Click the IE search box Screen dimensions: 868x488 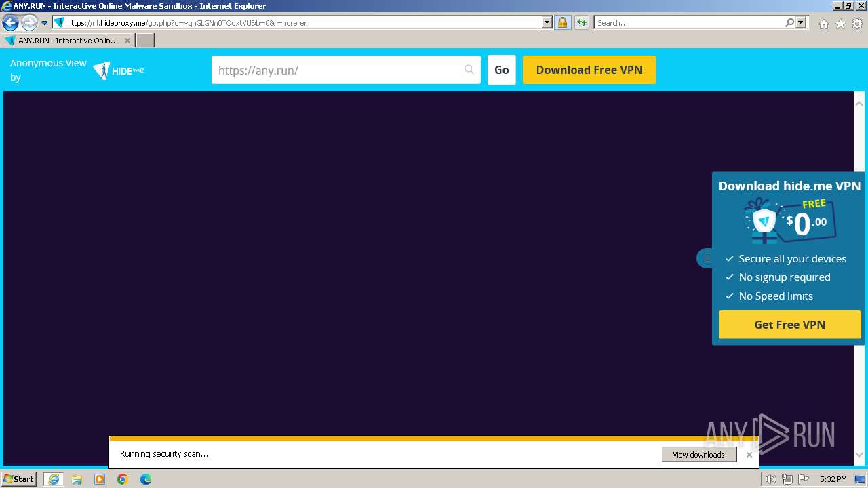pyautogui.click(x=688, y=23)
